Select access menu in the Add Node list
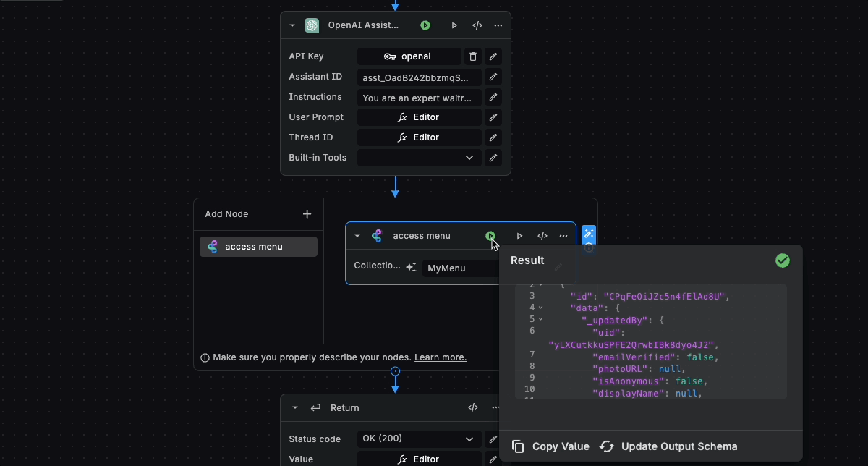Viewport: 868px width, 466px height. 258,247
